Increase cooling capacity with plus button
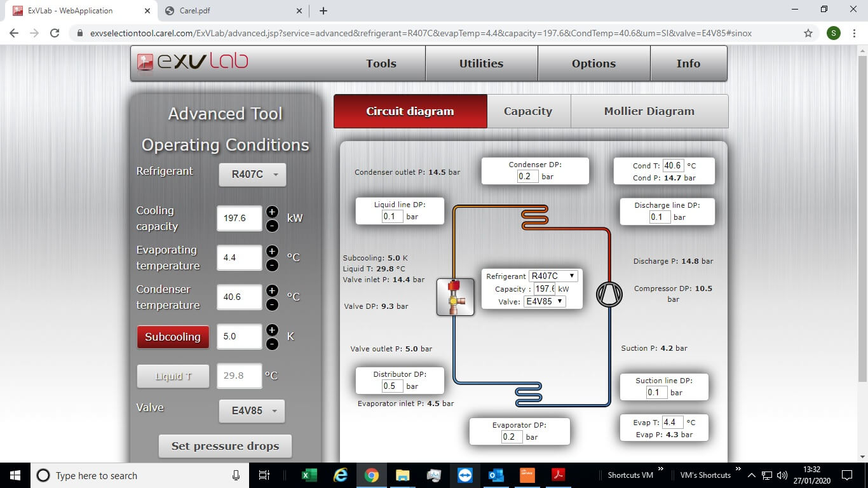This screenshot has width=868, height=488. (x=272, y=212)
